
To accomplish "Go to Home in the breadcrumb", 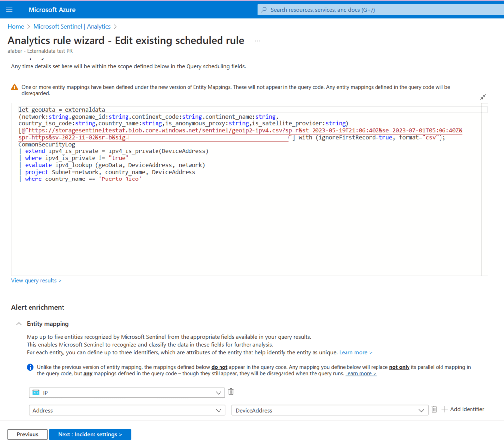I will (16, 26).
